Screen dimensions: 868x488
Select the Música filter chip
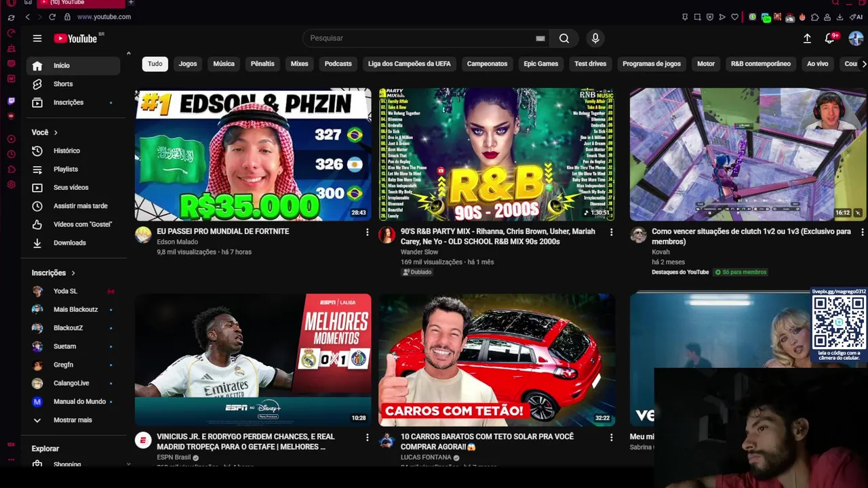point(224,64)
